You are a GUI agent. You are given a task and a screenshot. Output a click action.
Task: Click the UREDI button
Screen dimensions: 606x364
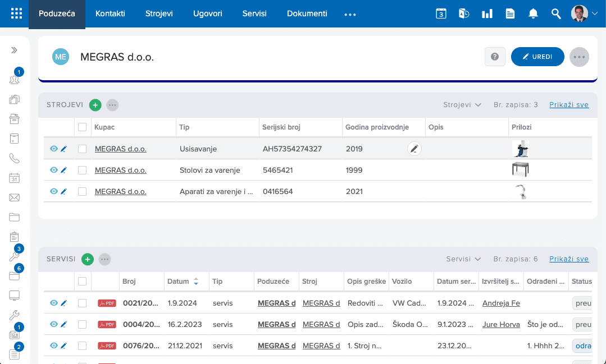pos(537,57)
